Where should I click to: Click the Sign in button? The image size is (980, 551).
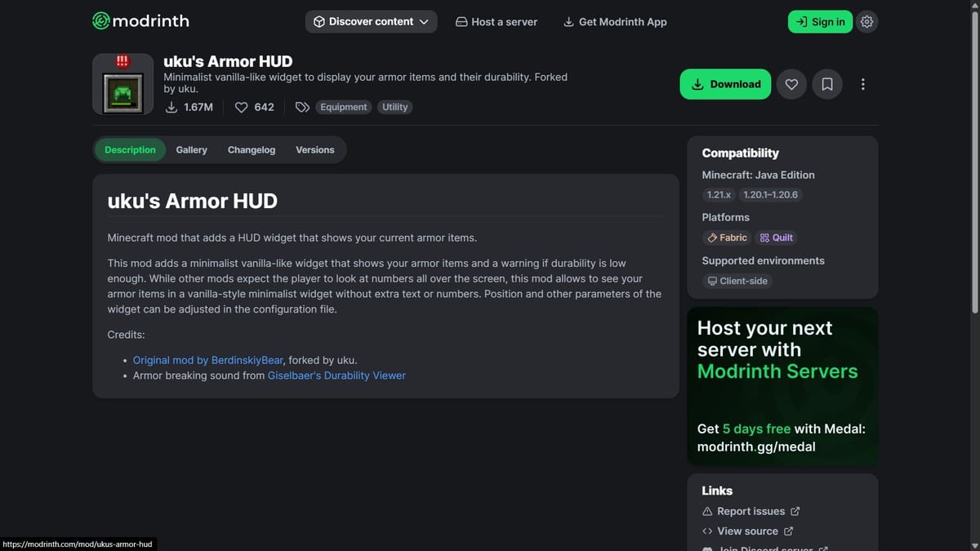820,22
